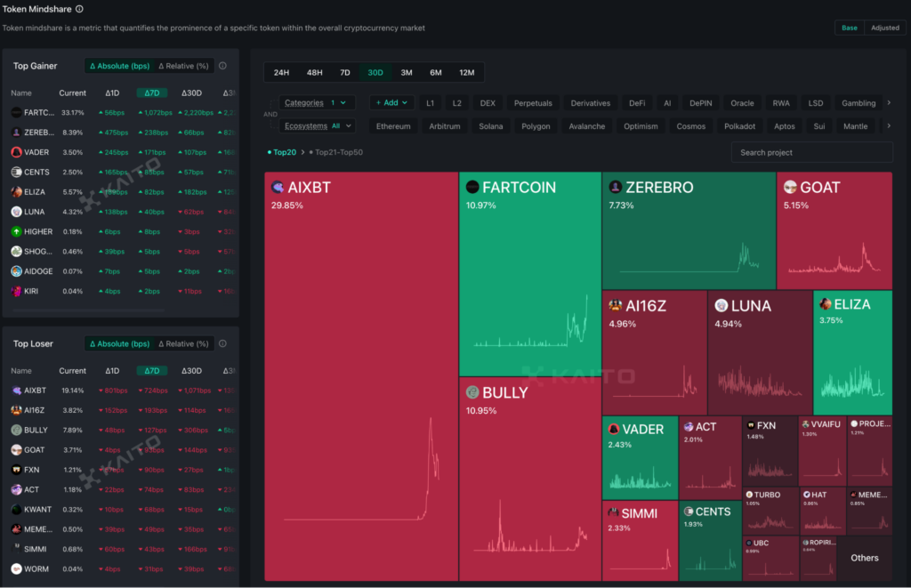Select Absolute (bps) in Top Gainer
The image size is (911, 588).
[119, 66]
